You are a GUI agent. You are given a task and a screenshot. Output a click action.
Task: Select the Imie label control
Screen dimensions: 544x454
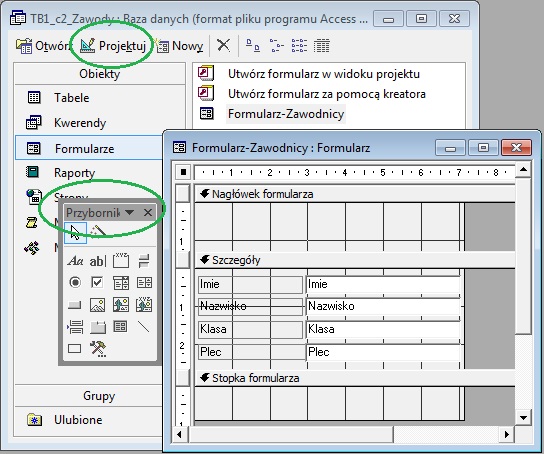pos(250,285)
